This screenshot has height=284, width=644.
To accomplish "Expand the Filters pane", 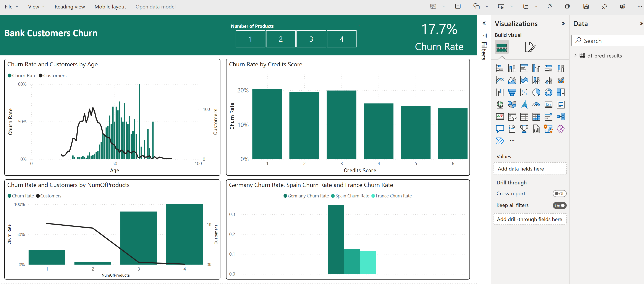I will [x=484, y=23].
